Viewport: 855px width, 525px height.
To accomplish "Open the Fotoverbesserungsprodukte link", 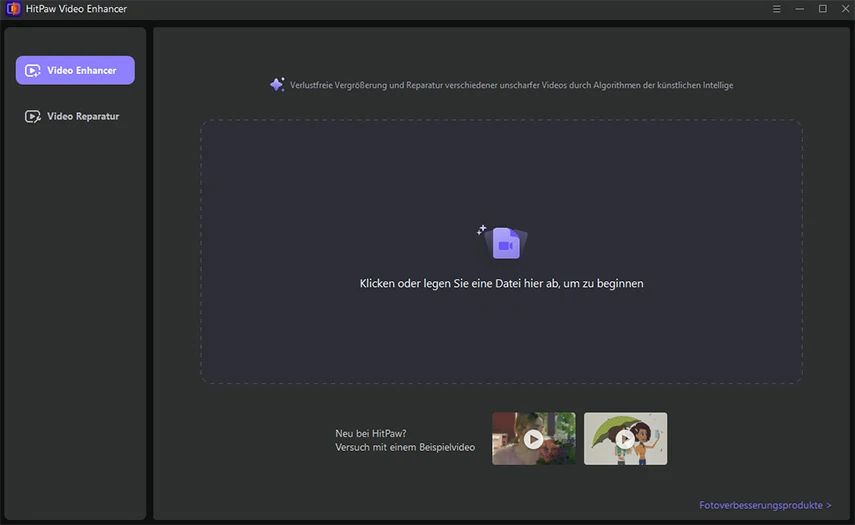I will tap(765, 505).
